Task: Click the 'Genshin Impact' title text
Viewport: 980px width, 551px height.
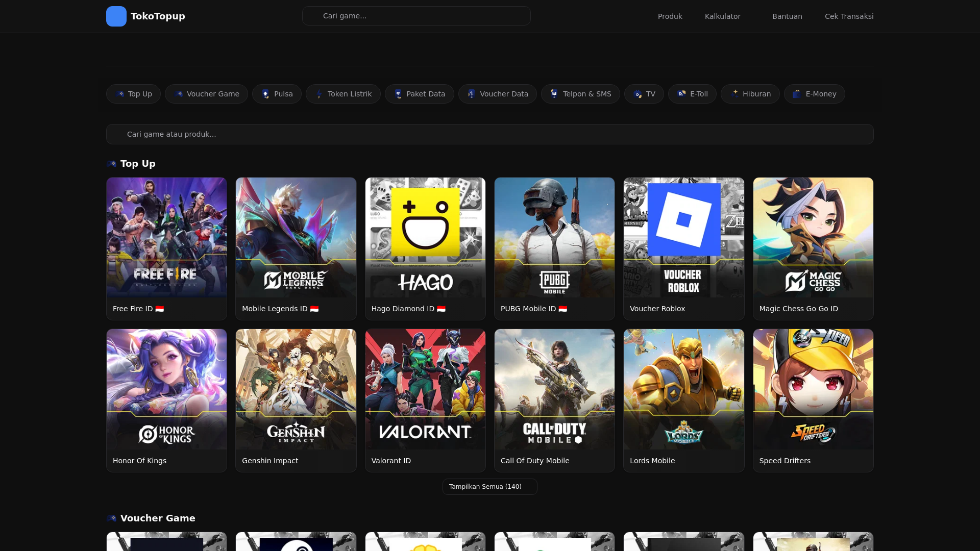Action: coord(270,461)
